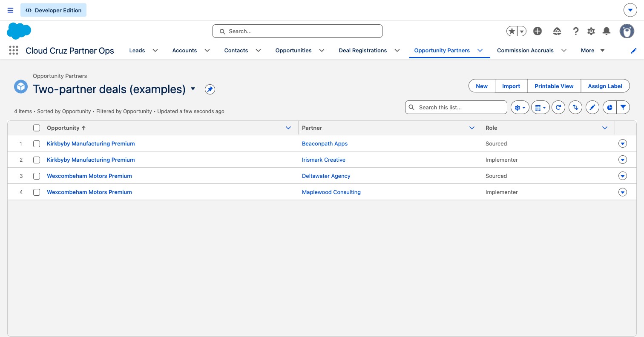Show notifications bell

pos(607,31)
